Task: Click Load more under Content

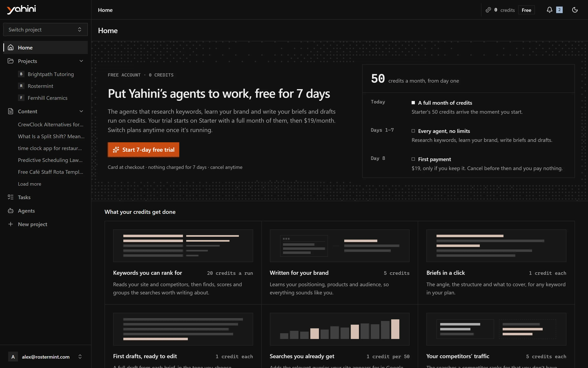Action: point(29,184)
